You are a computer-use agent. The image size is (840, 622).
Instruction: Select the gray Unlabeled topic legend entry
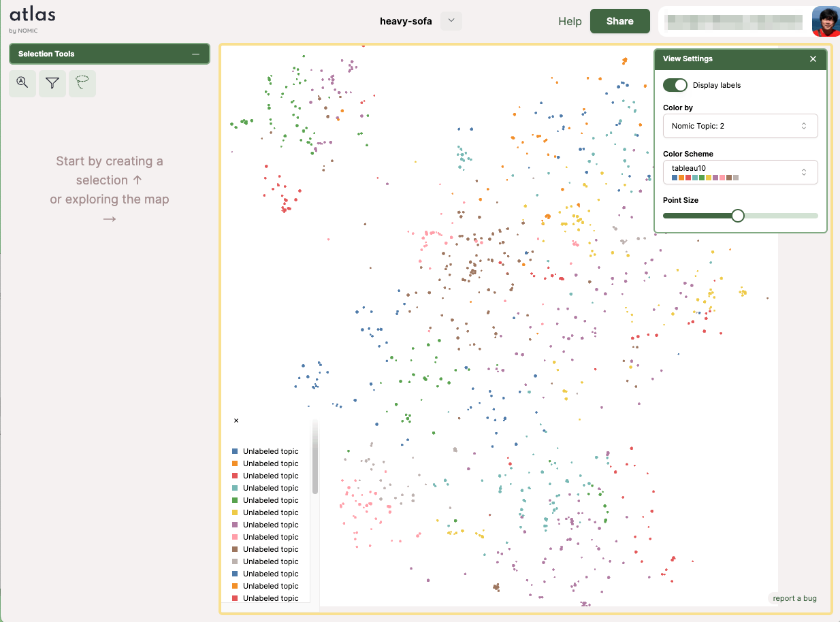(265, 561)
